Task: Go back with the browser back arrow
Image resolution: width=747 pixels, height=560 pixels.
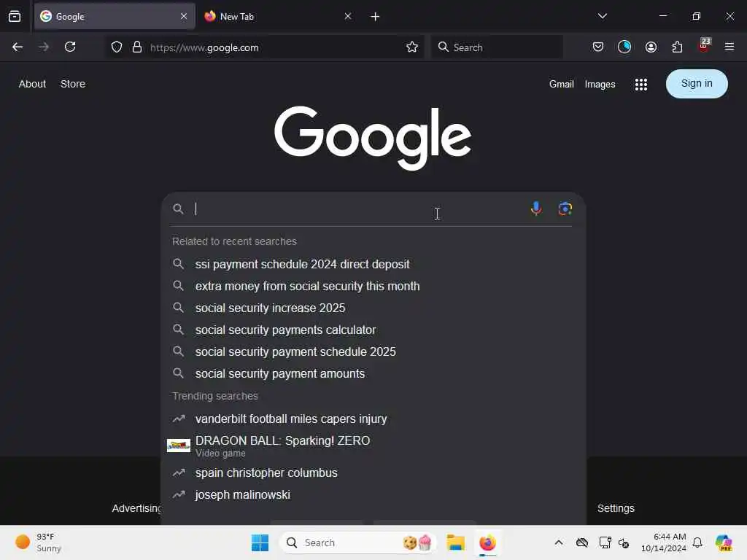Action: (18, 47)
